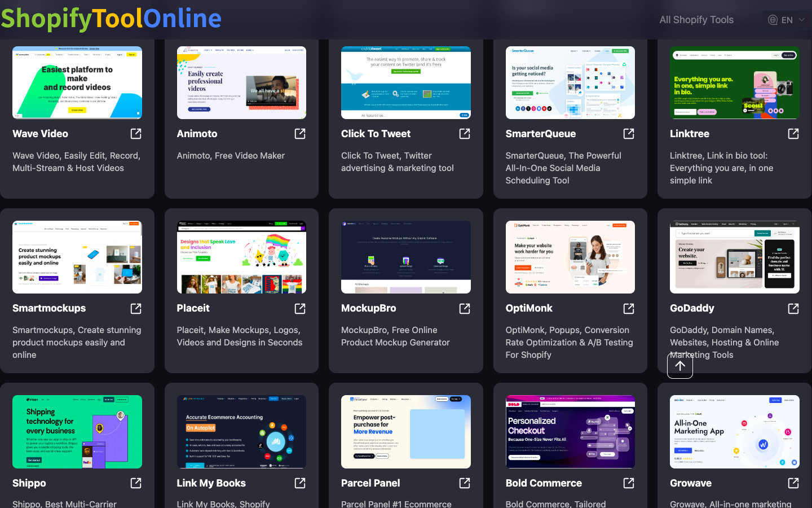
Task: Open OptiMonk external link icon
Action: click(x=629, y=309)
